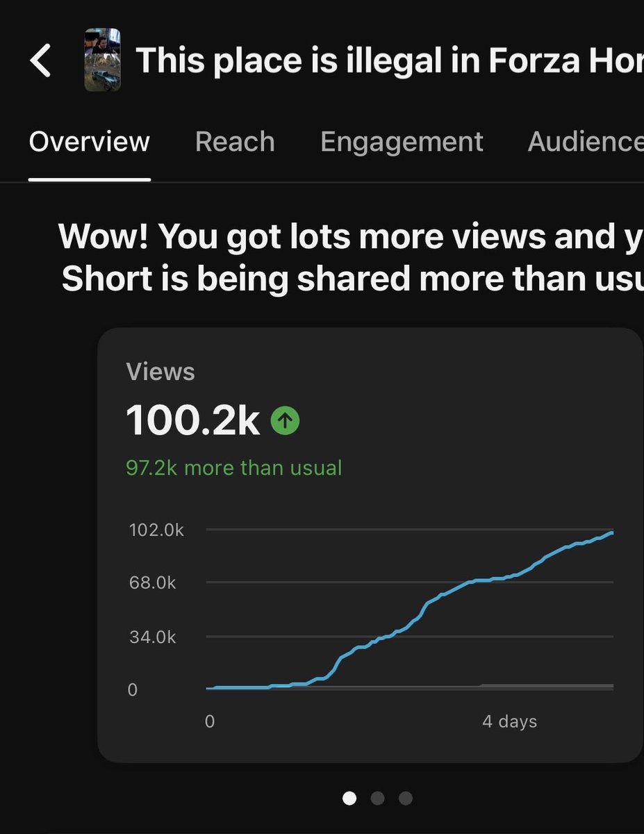This screenshot has height=834, width=644.
Task: Tap the 68.0k y-axis label
Action: point(153,583)
